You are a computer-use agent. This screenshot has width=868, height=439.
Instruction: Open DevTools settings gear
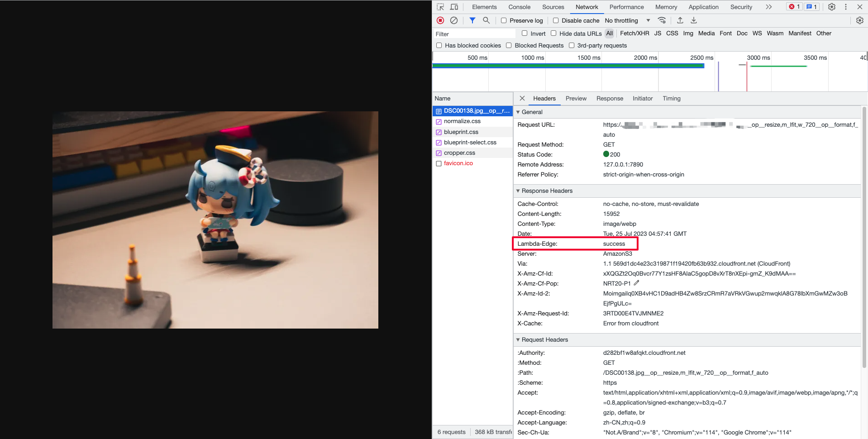[x=832, y=7]
